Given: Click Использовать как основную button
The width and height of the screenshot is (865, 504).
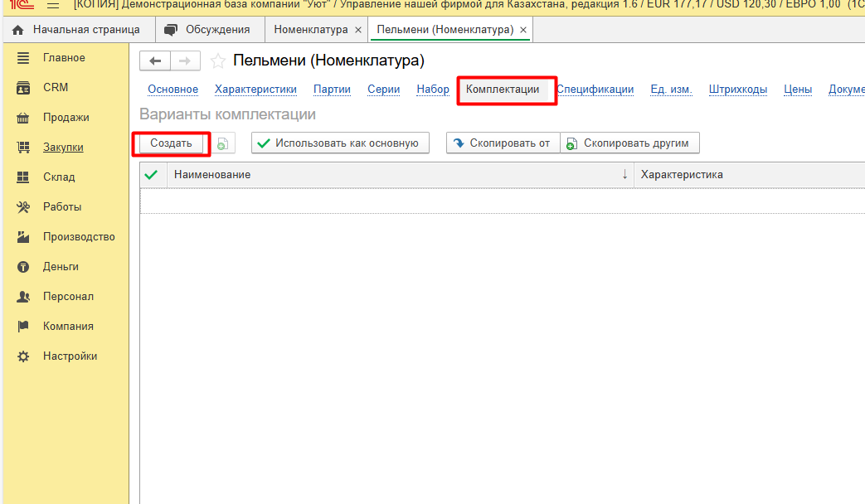Looking at the screenshot, I should coord(340,143).
